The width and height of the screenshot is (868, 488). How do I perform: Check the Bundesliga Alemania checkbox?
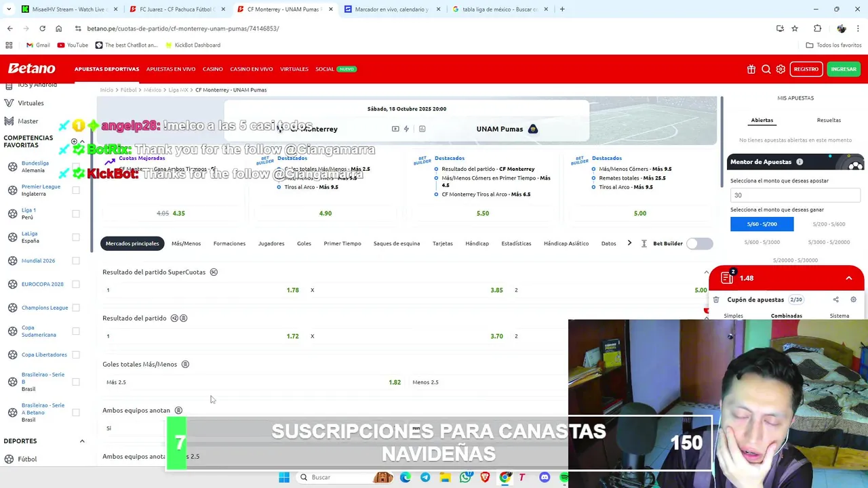click(76, 167)
